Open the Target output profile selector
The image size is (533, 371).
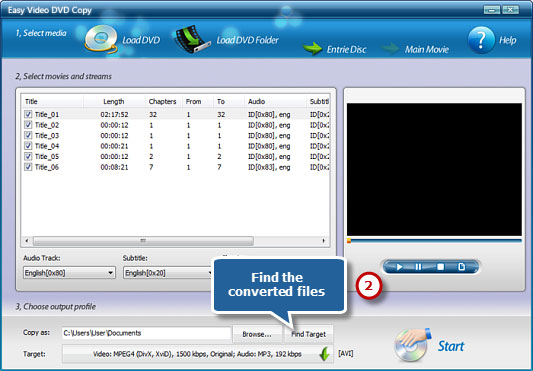197,354
